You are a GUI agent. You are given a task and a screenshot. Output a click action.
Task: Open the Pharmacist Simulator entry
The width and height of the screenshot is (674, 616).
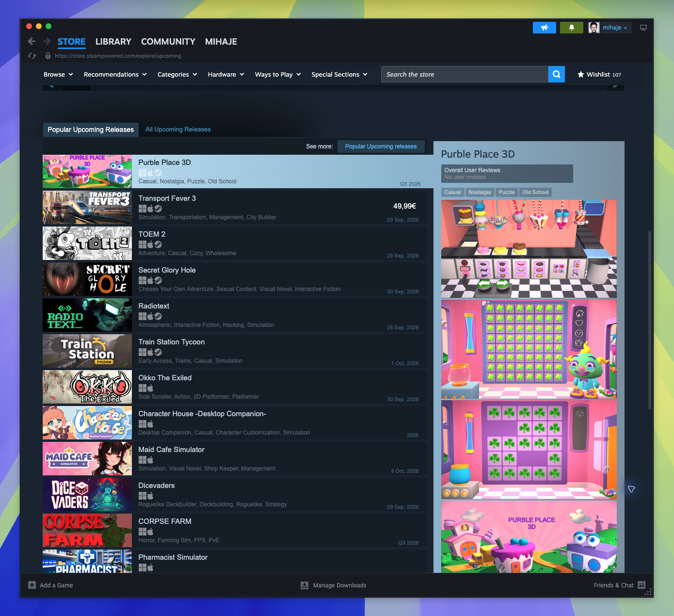tap(235, 561)
